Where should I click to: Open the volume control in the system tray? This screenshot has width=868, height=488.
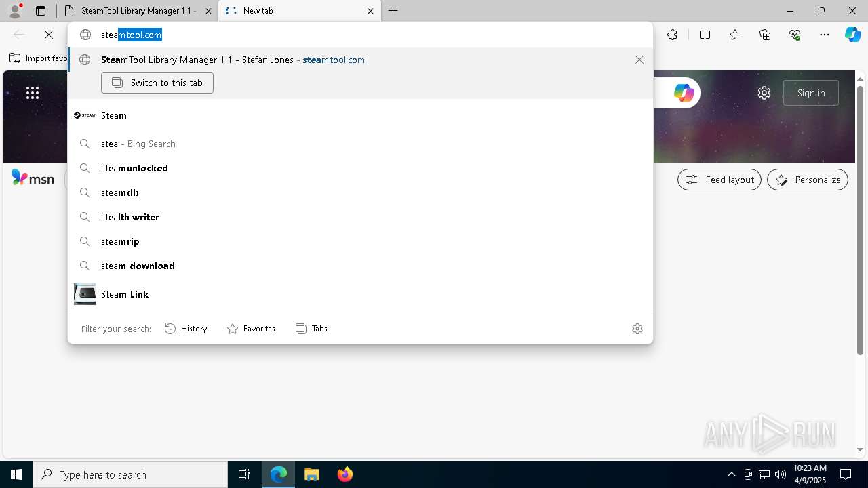coord(781,474)
